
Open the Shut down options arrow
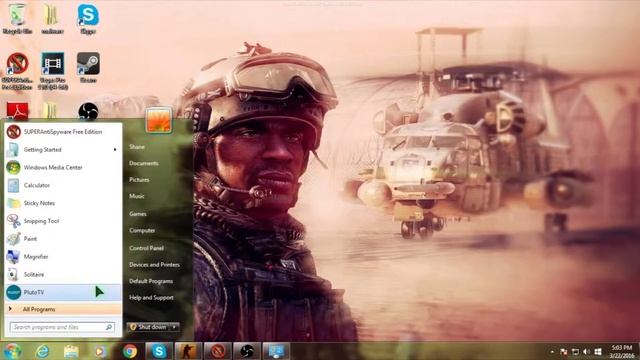coord(174,327)
